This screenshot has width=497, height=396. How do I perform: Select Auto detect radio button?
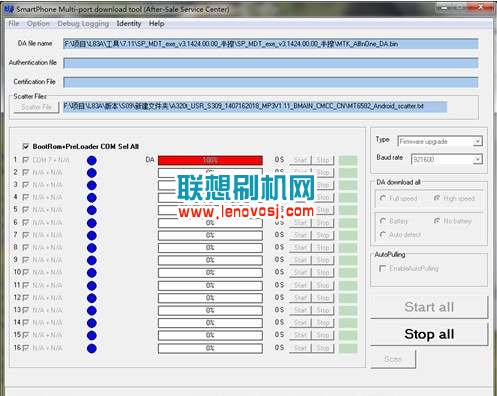pyautogui.click(x=383, y=234)
